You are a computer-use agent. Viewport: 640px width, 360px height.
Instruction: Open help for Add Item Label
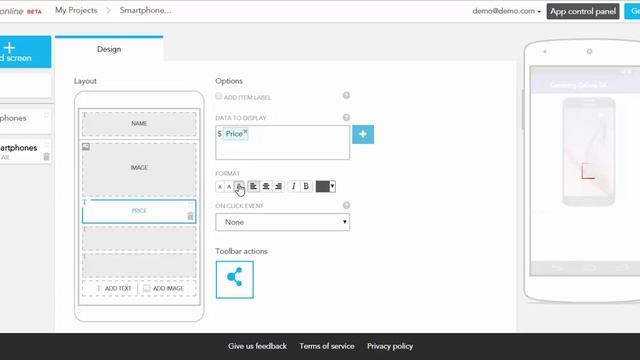pyautogui.click(x=346, y=96)
